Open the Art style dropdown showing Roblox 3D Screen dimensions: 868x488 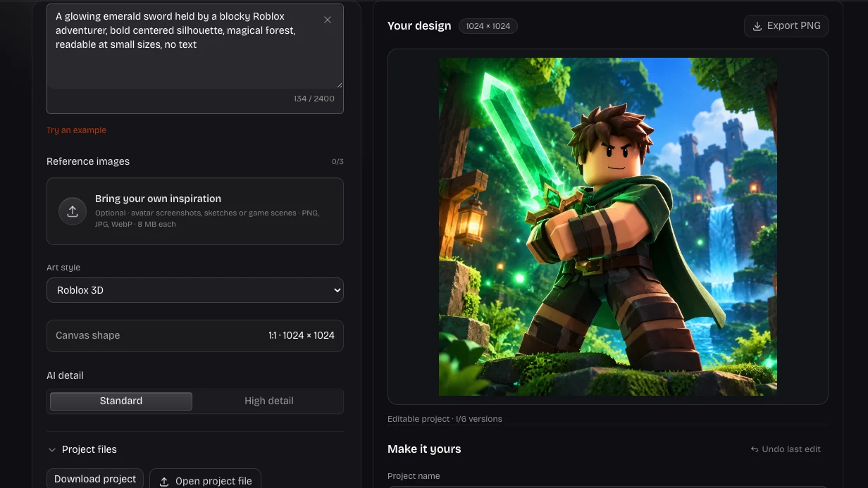click(x=195, y=290)
